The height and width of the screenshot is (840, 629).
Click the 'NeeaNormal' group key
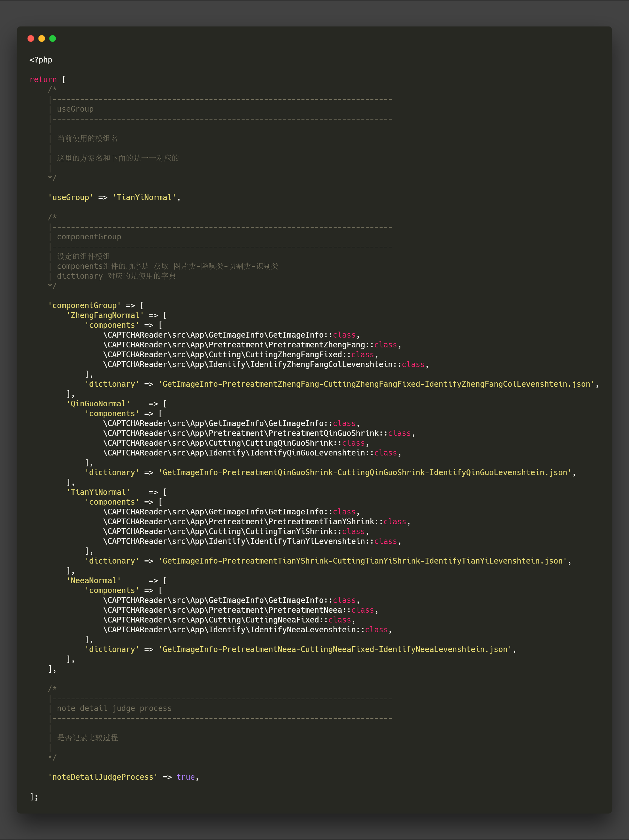(x=94, y=580)
